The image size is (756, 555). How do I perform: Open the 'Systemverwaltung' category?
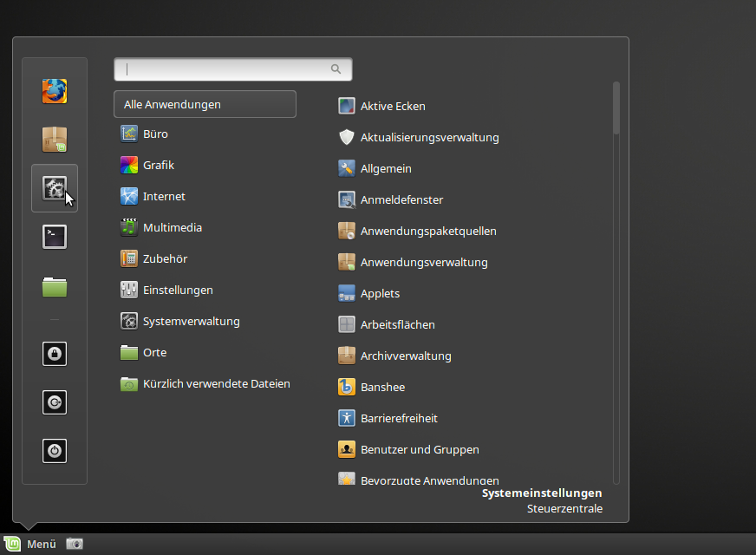[x=190, y=321]
